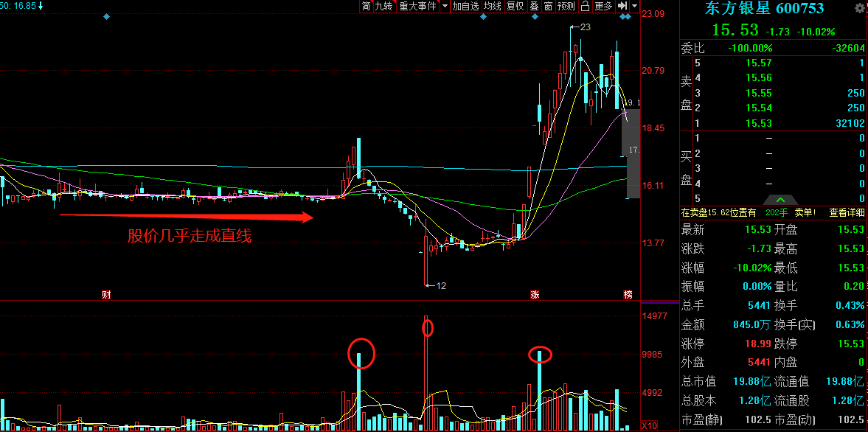Open the 窗 multi-window tool
Viewport: 868px width, 432px height.
coord(548,6)
